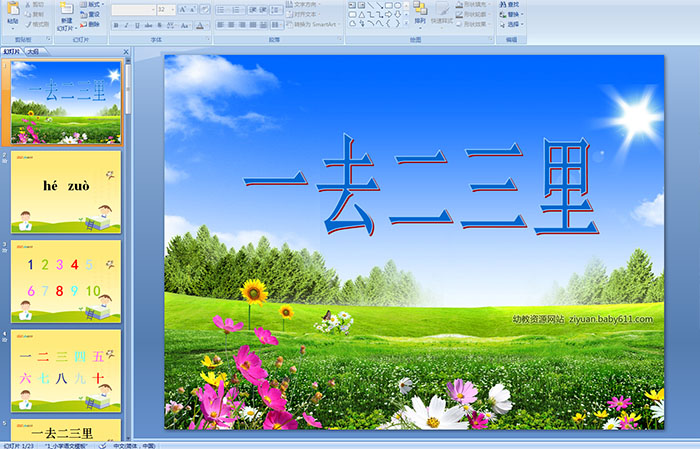The height and width of the screenshot is (449, 700).
Task: Click the Delete (删除) slide button
Action: point(90,25)
